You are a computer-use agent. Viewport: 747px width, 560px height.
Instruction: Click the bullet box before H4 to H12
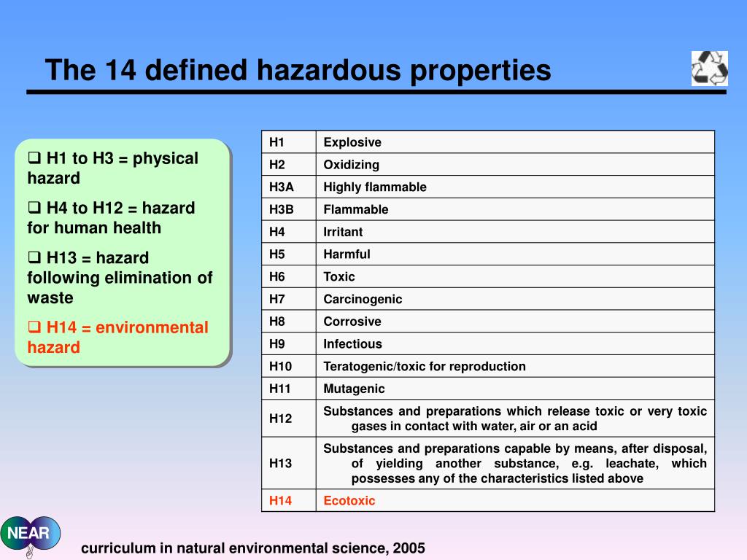(x=34, y=207)
